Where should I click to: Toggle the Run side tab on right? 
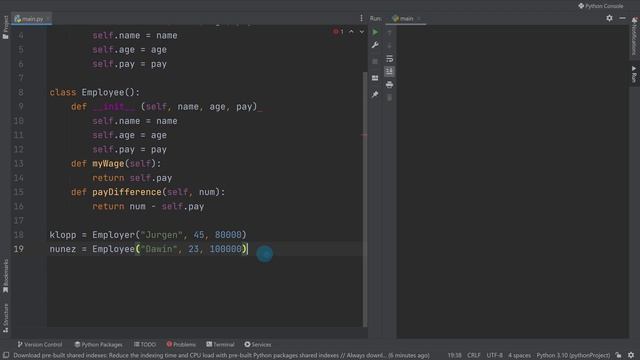(x=634, y=75)
